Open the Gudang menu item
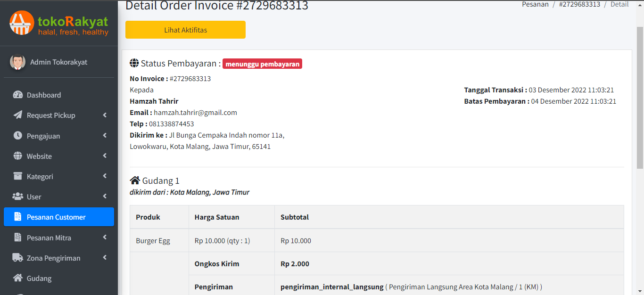The width and height of the screenshot is (644, 295). click(39, 279)
